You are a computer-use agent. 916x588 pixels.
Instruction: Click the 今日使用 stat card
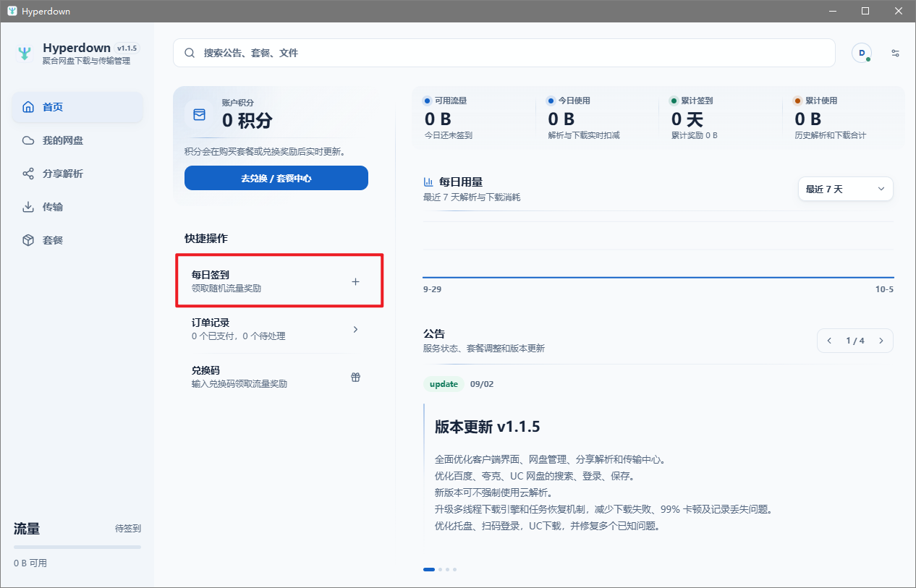point(598,119)
